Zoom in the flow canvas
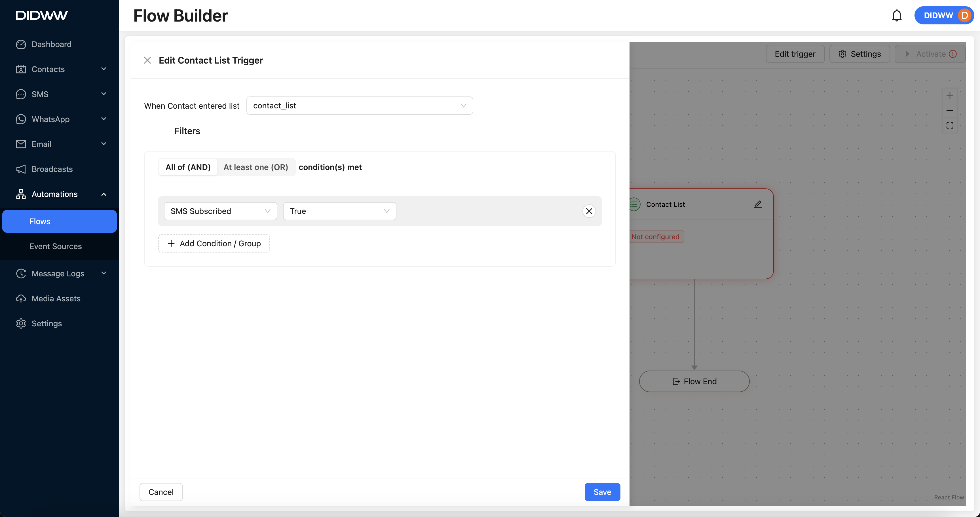This screenshot has height=517, width=980. [950, 96]
